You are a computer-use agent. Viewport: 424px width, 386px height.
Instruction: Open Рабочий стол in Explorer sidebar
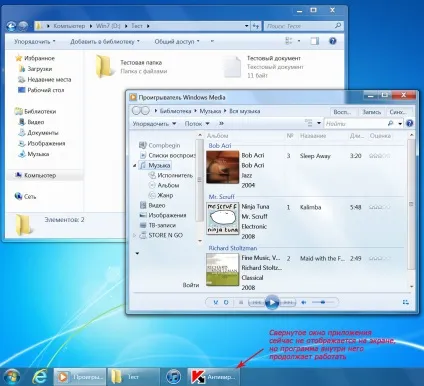(x=41, y=90)
